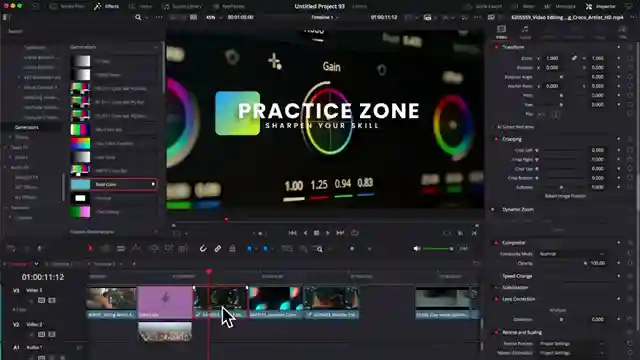Click the timeline zoom magnifier icon
This screenshot has height=360, width=640.
pyautogui.click(x=320, y=249)
